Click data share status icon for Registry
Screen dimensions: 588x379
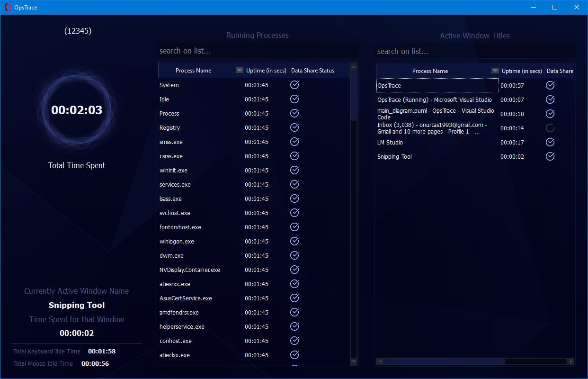294,127
